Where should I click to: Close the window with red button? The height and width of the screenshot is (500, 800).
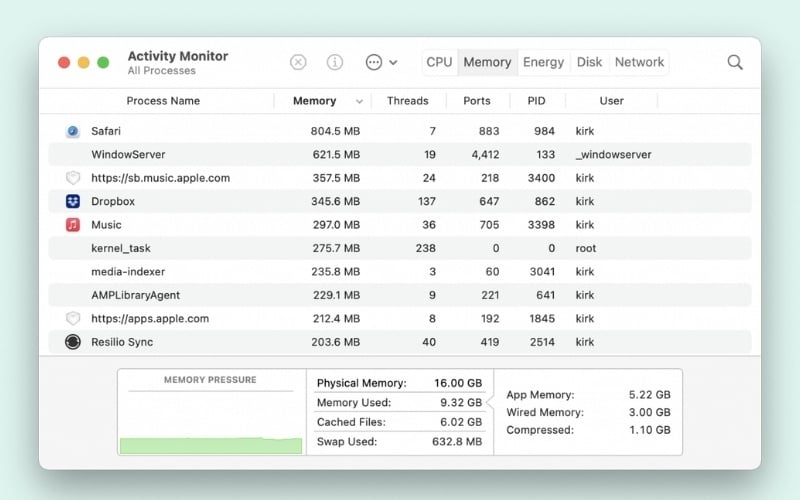(x=64, y=62)
